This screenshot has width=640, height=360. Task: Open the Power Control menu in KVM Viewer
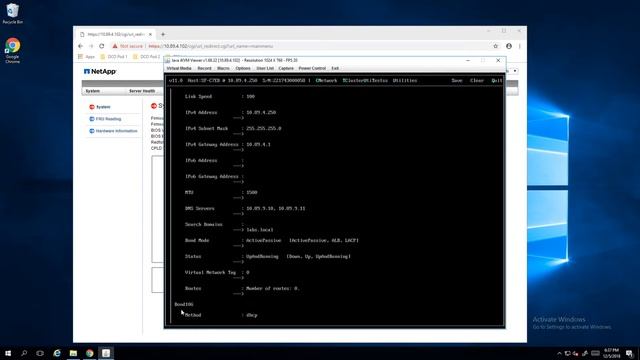click(312, 68)
